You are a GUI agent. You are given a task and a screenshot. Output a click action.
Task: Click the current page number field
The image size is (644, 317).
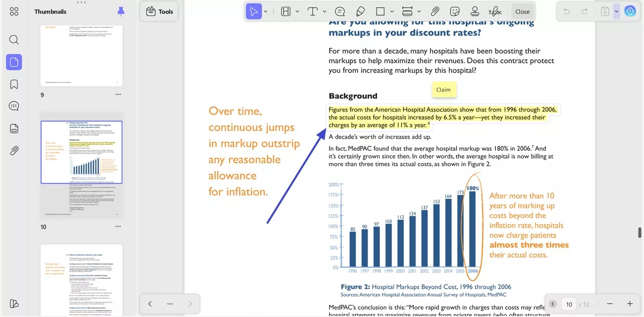569,304
